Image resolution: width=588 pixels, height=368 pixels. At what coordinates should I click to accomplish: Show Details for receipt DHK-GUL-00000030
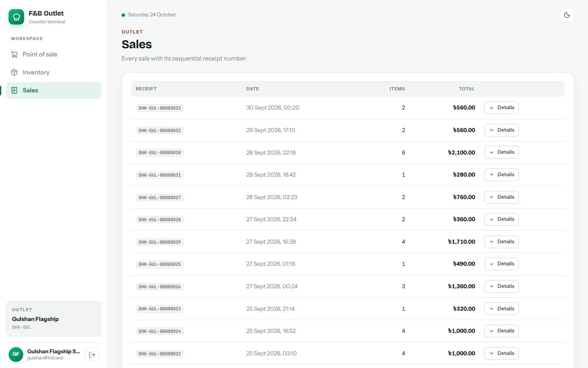501,152
